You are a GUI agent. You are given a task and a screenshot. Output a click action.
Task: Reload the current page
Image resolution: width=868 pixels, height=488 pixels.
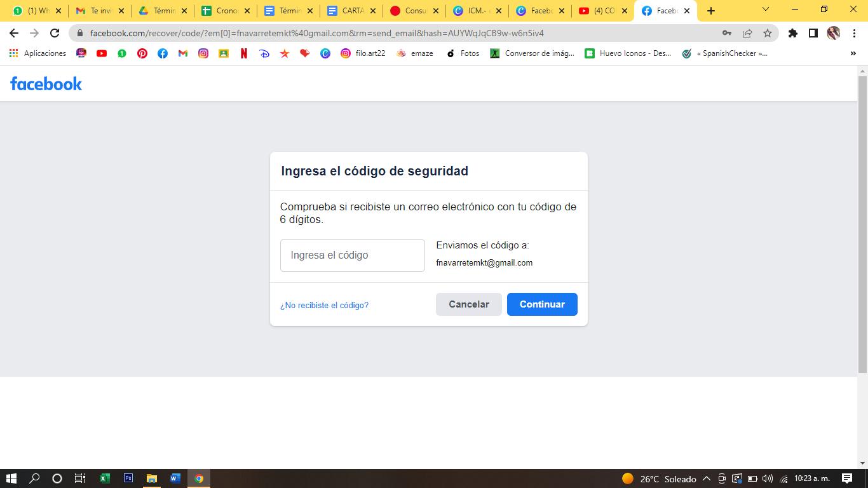point(55,33)
